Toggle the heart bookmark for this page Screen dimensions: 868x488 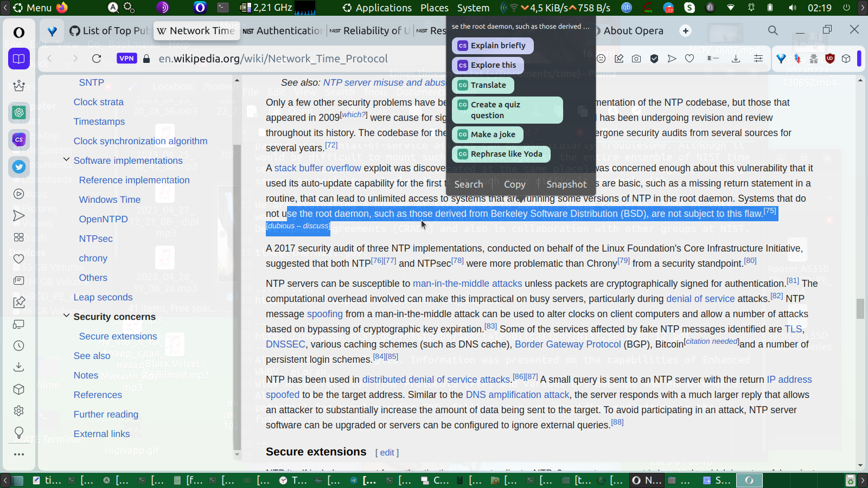pos(690,59)
